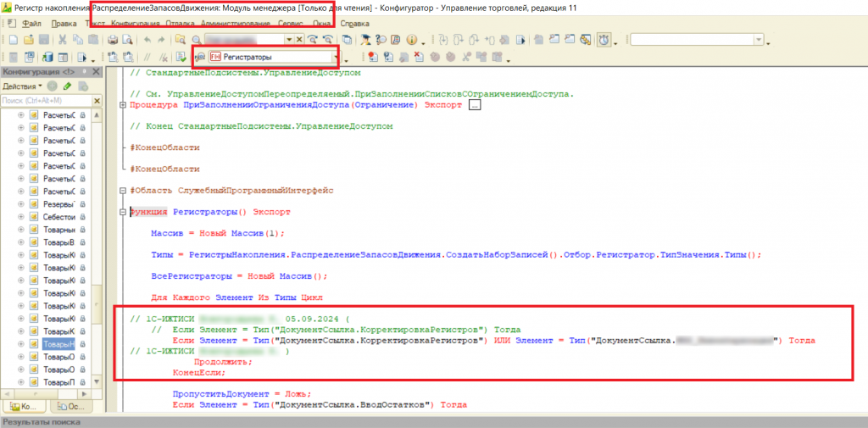This screenshot has width=868, height=428.
Task: Switch to the Ос... bottom tab
Action: pos(72,407)
